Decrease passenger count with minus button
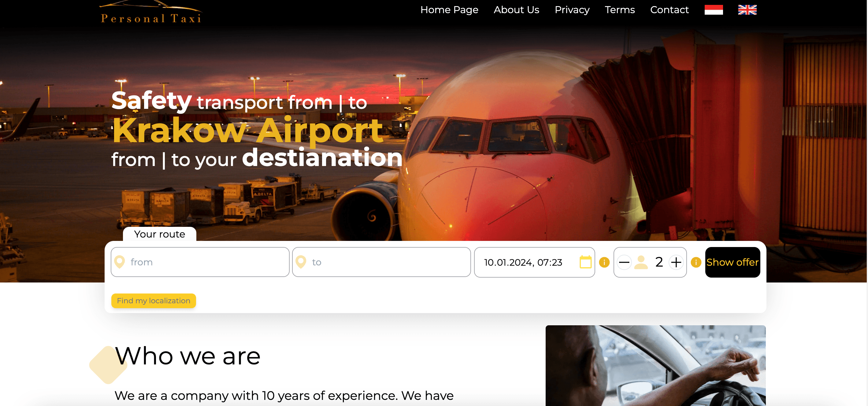The height and width of the screenshot is (406, 868). pos(624,262)
